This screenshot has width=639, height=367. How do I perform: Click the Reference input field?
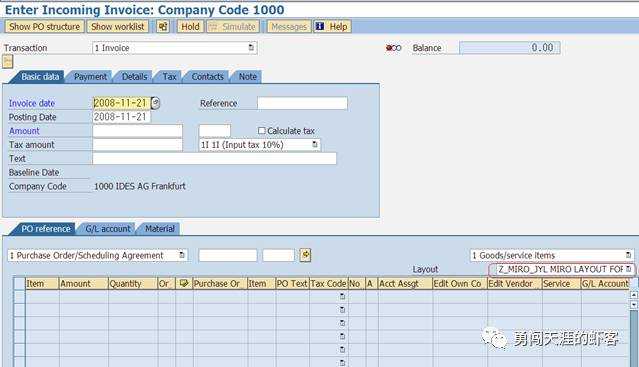302,103
